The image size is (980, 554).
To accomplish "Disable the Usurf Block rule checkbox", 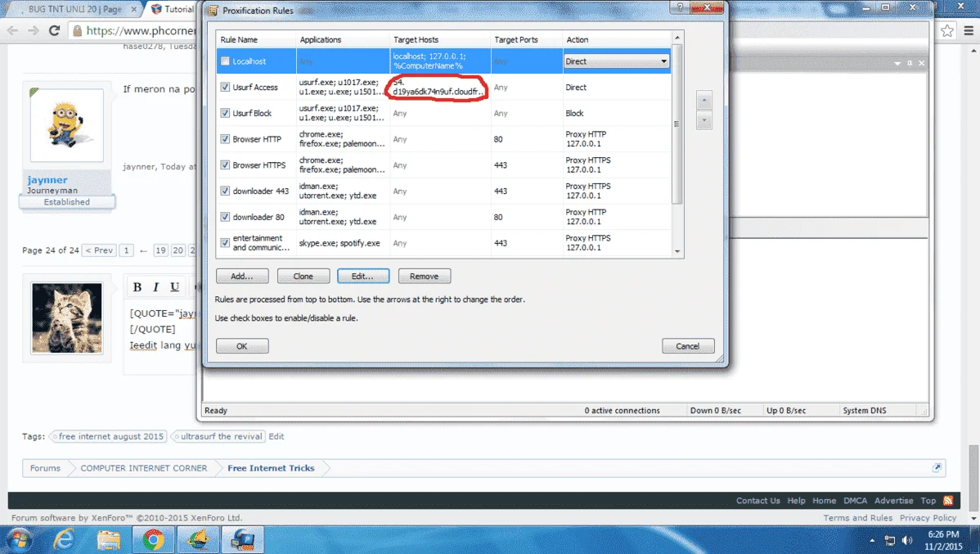I will coord(225,113).
